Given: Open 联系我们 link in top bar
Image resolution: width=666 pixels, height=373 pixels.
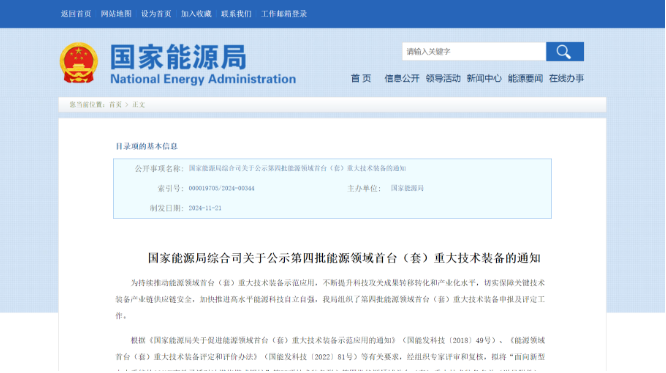Looking at the screenshot, I should tap(236, 14).
